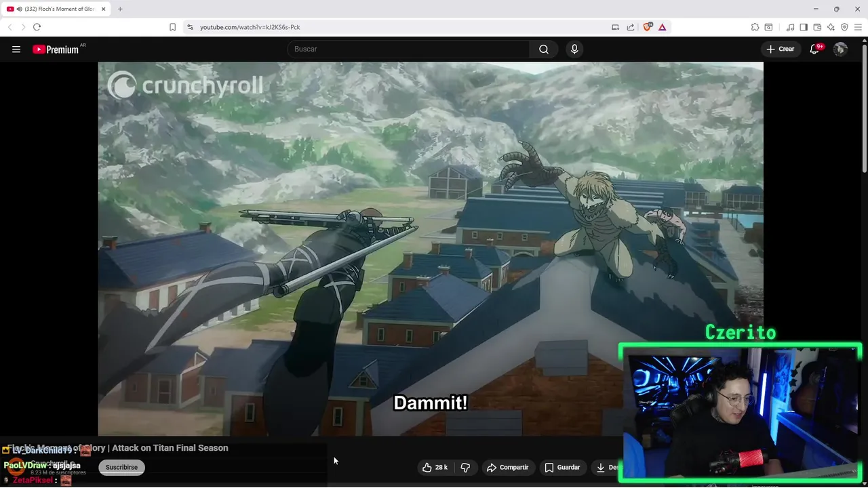Start voice search with the microphone

574,49
